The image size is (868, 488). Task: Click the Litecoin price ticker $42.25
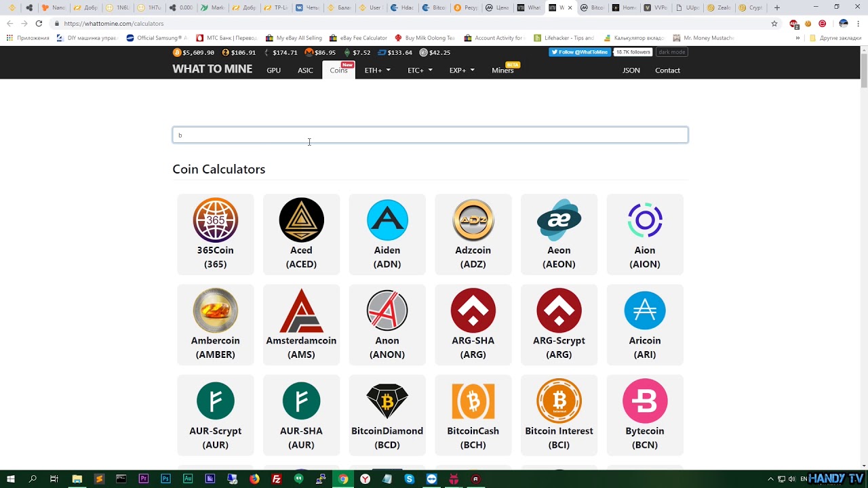435,52
